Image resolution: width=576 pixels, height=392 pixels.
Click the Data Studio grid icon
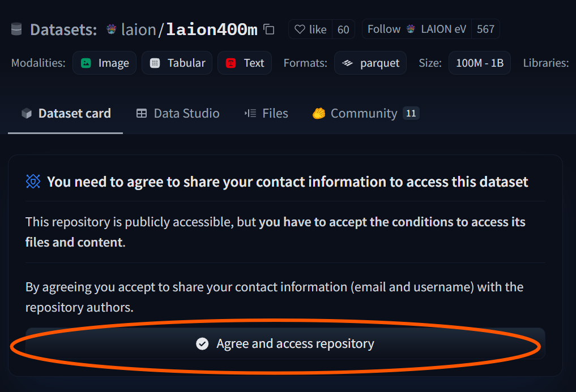pyautogui.click(x=141, y=113)
